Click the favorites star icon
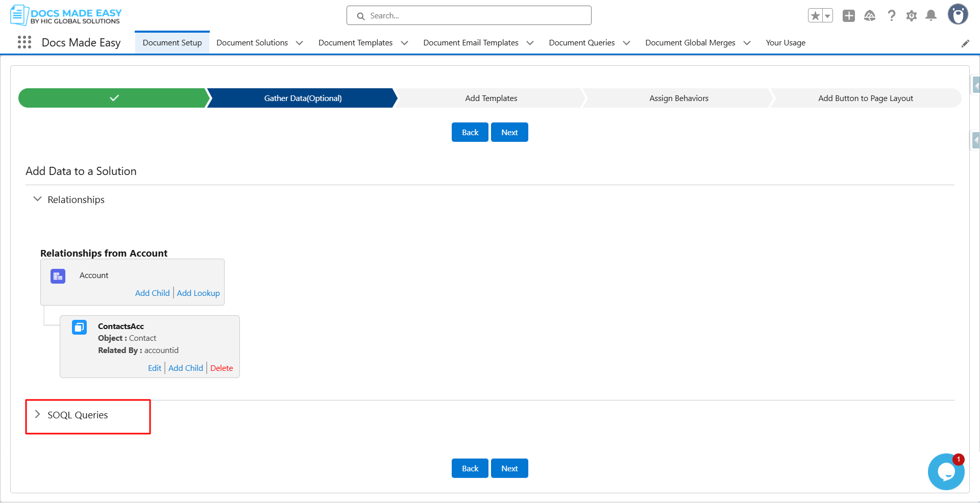The width and height of the screenshot is (980, 503). [815, 16]
